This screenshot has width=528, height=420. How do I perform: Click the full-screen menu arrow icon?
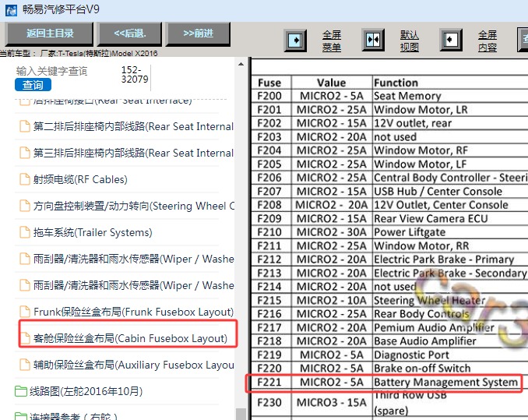click(295, 41)
